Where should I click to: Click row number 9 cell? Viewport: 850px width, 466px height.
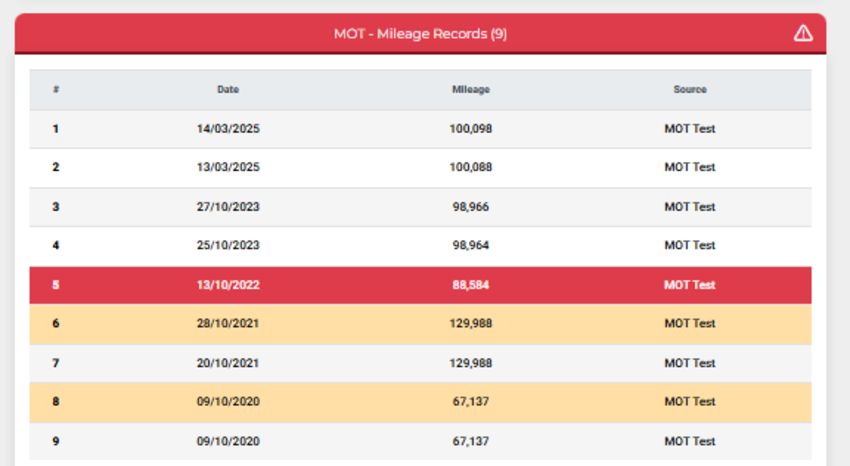coord(56,441)
